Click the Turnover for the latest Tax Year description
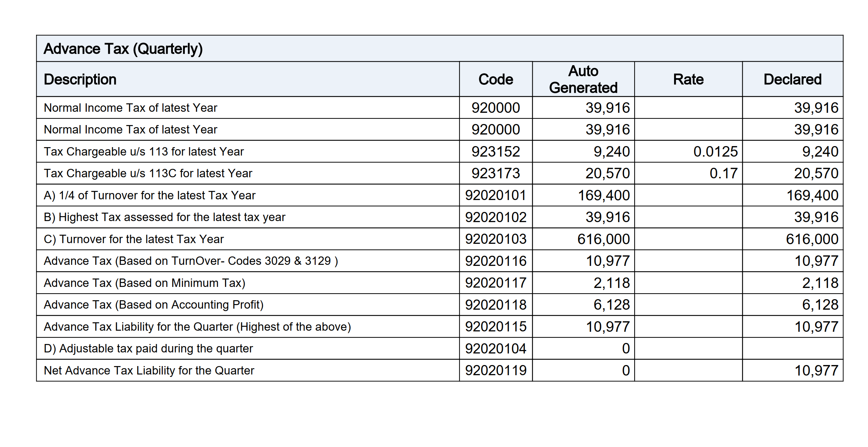The width and height of the screenshot is (868, 447). point(134,239)
